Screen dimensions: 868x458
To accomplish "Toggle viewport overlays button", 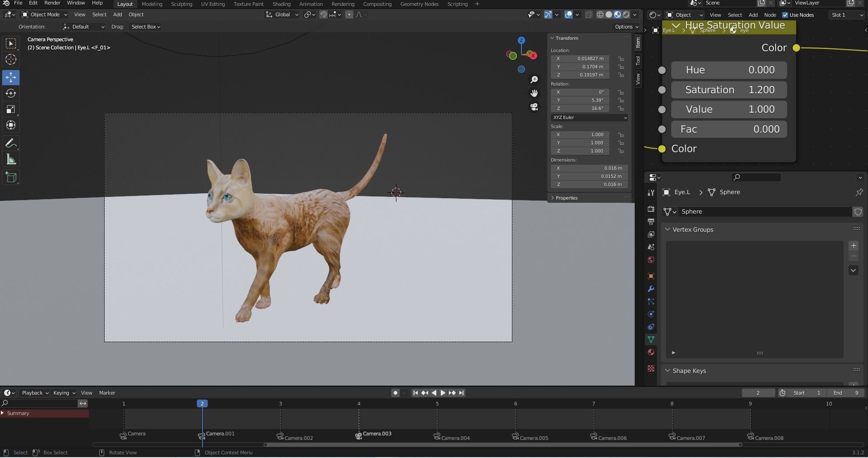I will tap(569, 14).
